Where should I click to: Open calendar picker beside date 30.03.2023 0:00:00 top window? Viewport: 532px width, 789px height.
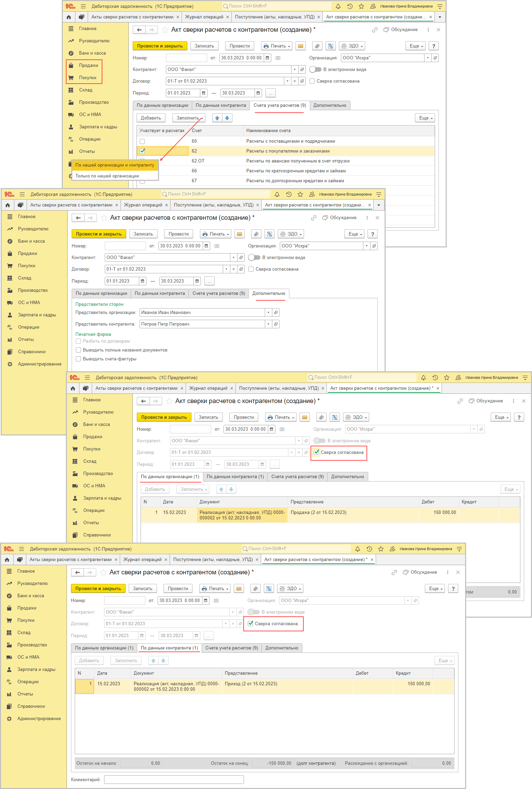[268, 58]
